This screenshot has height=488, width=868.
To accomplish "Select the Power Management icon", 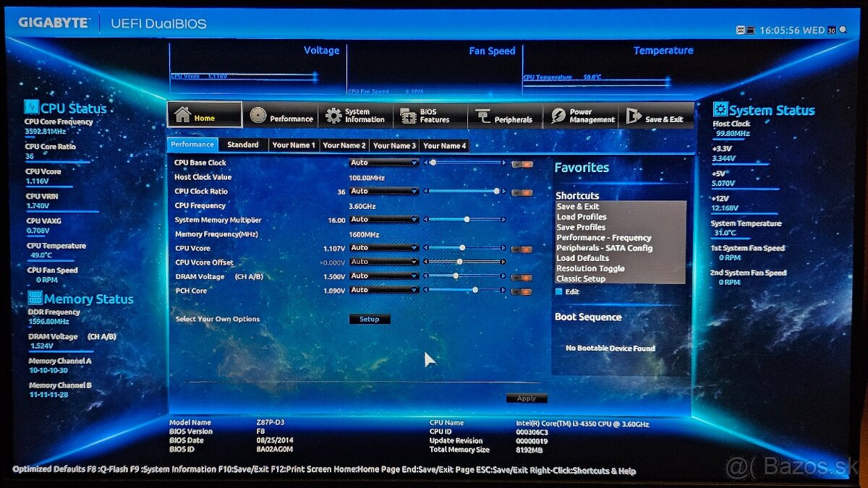I will tap(557, 115).
